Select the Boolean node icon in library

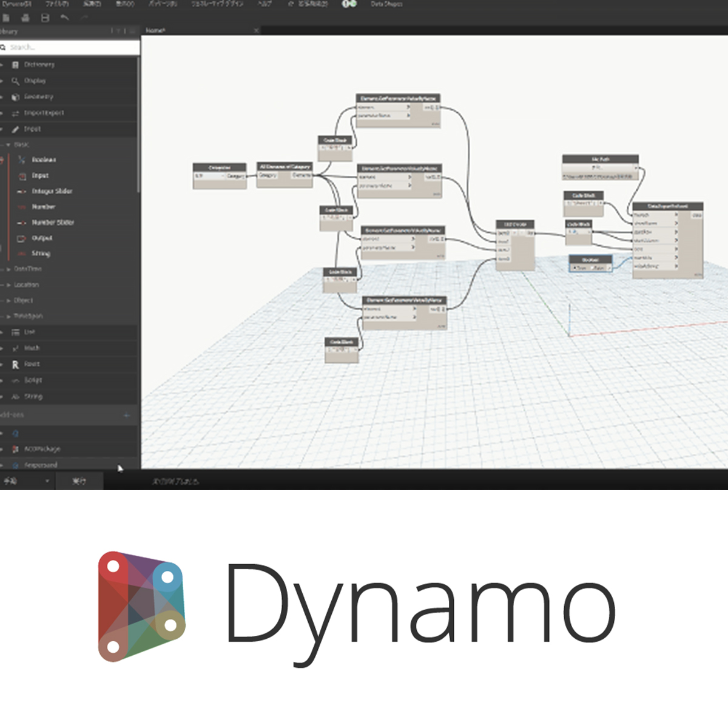[22, 160]
